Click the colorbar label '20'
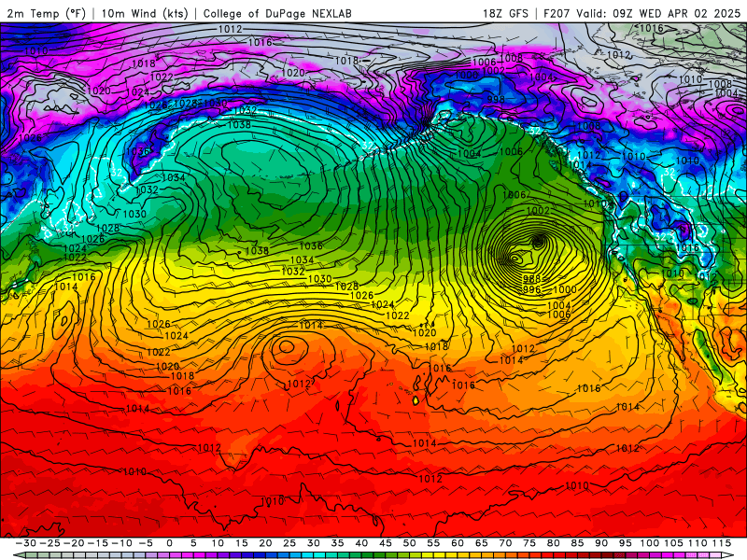747x560 pixels. click(265, 543)
